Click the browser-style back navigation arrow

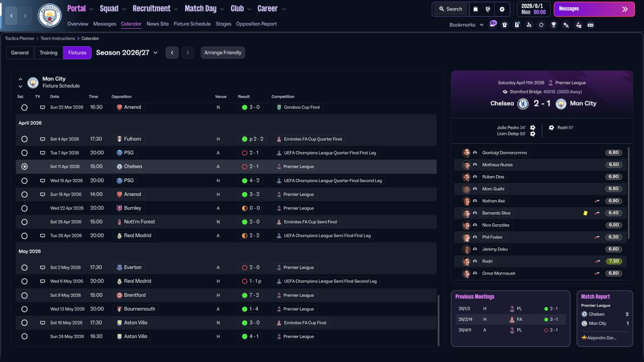pos(11,16)
